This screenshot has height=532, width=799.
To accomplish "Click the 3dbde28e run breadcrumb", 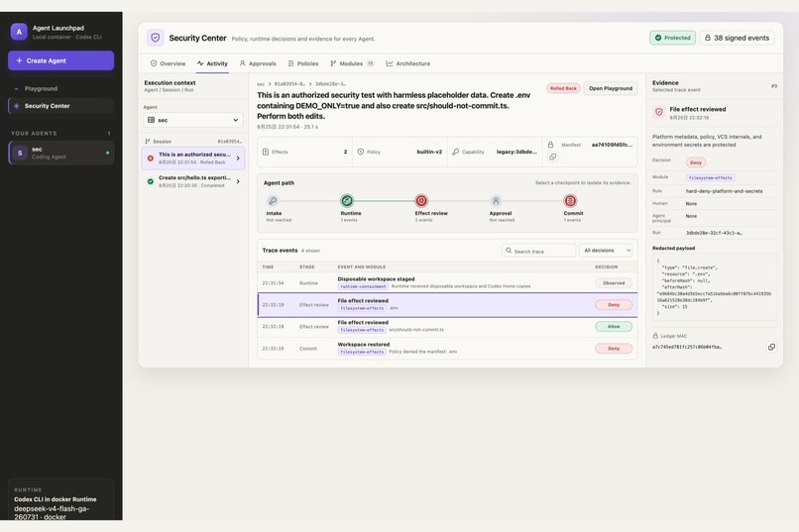I will coord(330,84).
